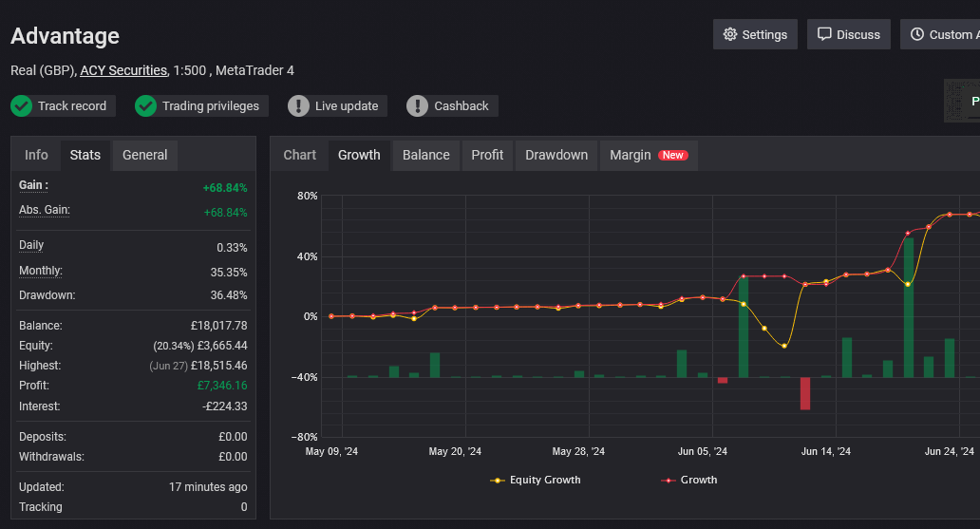Toggle Equity Growth series in legend
980x529 pixels.
pyautogui.click(x=536, y=480)
